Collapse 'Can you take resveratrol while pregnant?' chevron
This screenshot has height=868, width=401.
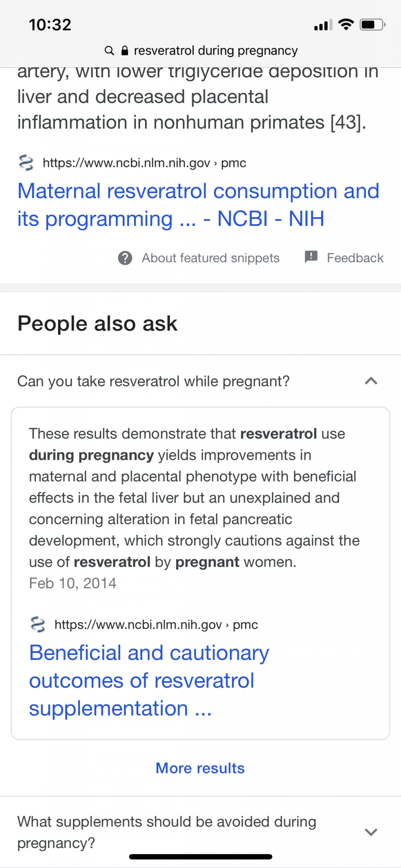(371, 381)
